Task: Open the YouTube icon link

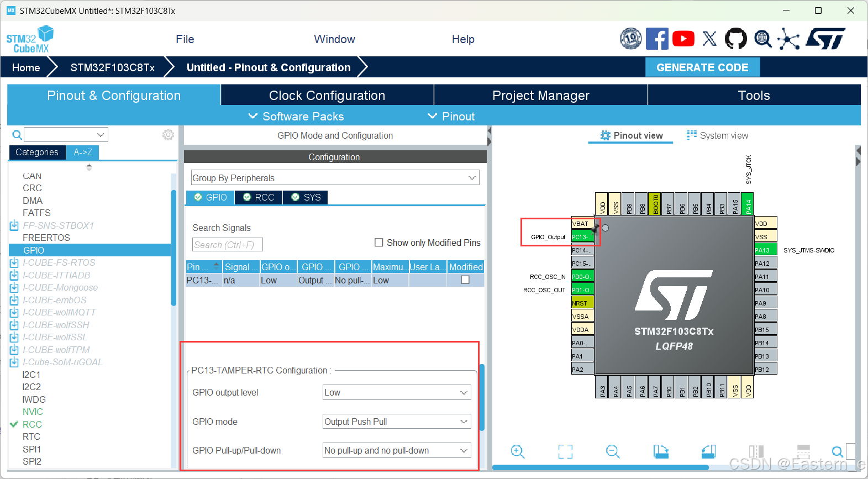Action: coord(683,39)
